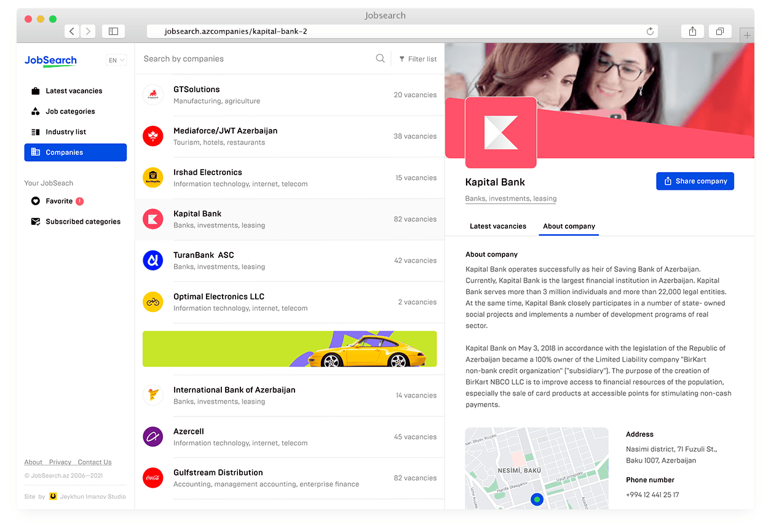This screenshot has width=771, height=532.
Task: Select TuranBank ASC company name
Action: click(204, 255)
